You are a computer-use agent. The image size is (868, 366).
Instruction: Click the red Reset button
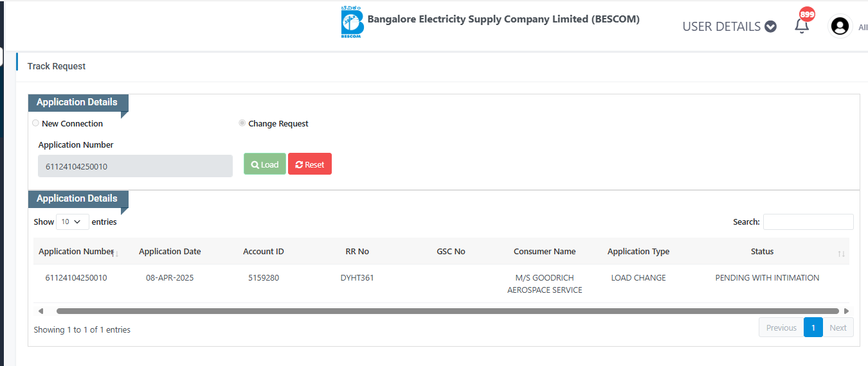(310, 164)
